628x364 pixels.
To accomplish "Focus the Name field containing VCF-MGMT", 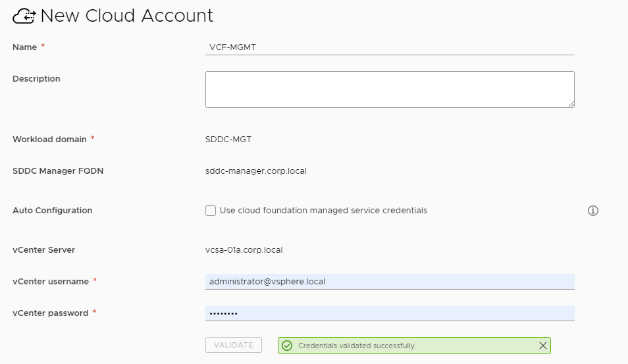I will click(390, 47).
